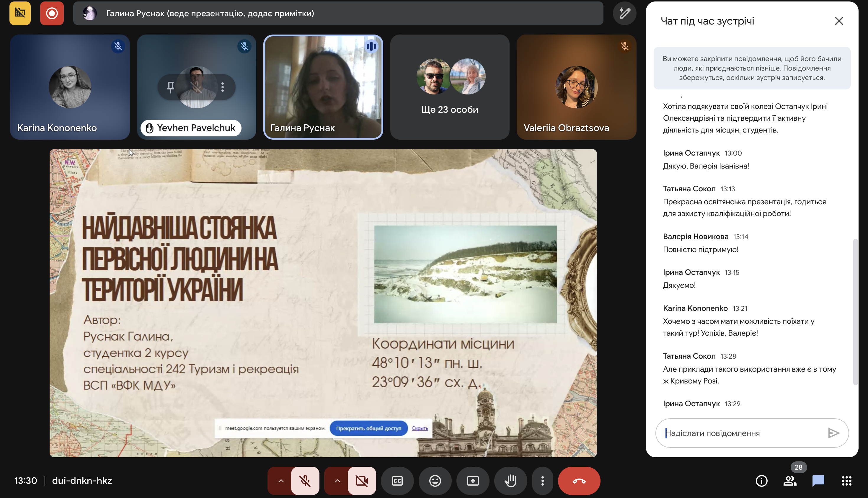
Task: Open more options three-dot menu
Action: tap(542, 481)
